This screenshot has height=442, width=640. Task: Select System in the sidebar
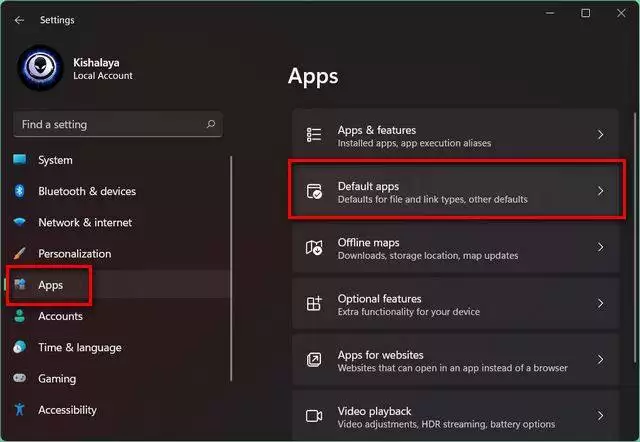[x=55, y=160]
